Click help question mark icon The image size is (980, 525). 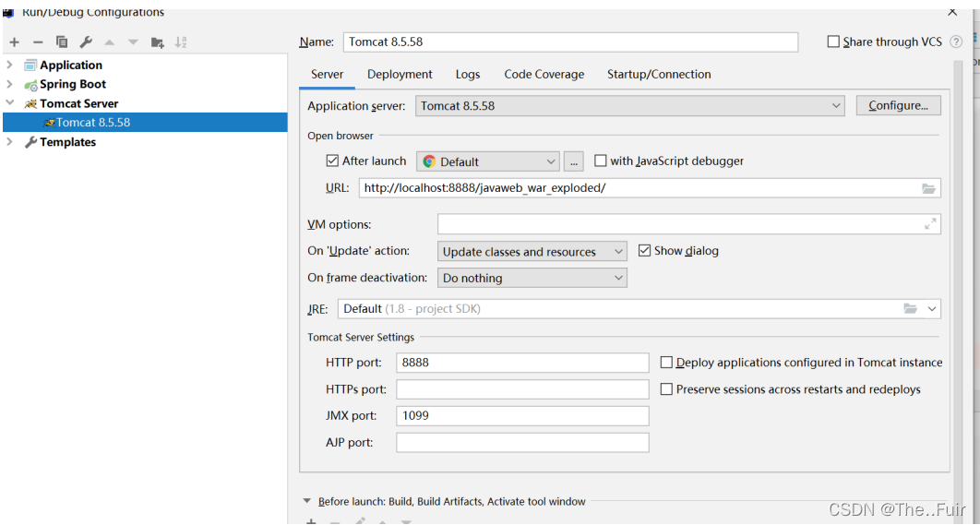(x=956, y=42)
